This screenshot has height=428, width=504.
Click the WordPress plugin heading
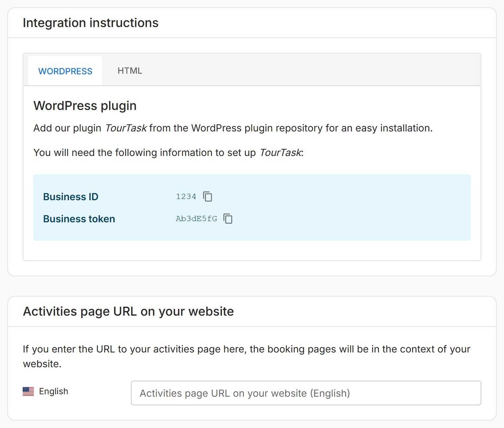pos(85,106)
